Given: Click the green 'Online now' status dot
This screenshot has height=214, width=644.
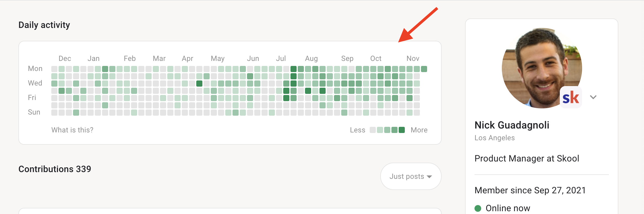Looking at the screenshot, I should [478, 208].
